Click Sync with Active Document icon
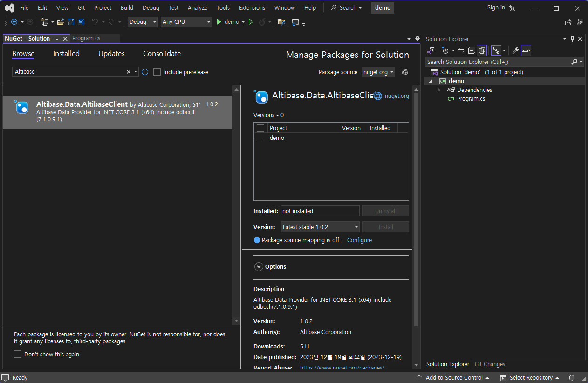This screenshot has width=588, height=383. (x=461, y=50)
